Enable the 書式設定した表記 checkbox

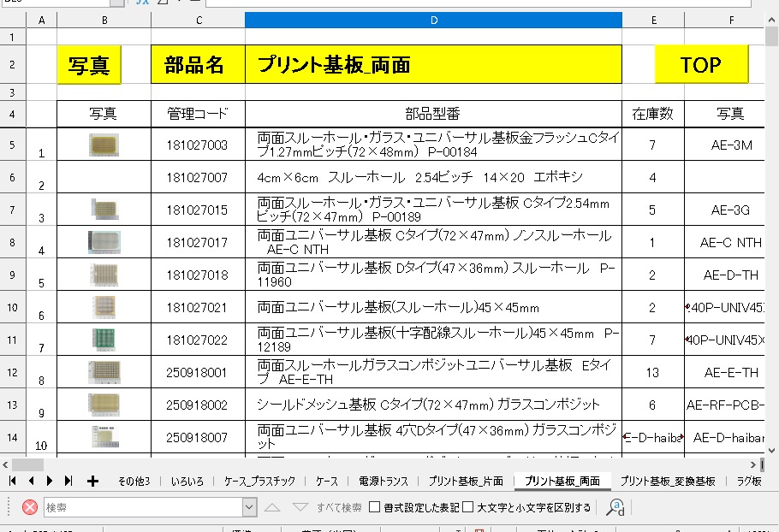click(x=375, y=507)
